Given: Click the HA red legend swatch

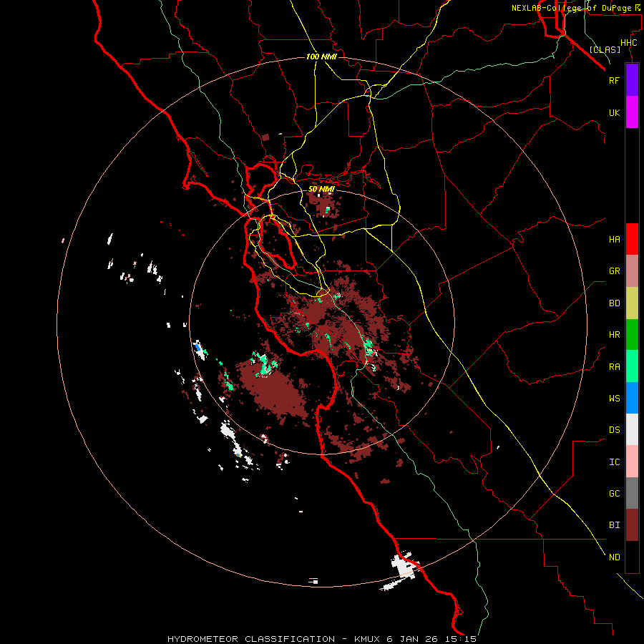Looking at the screenshot, I should (632, 239).
